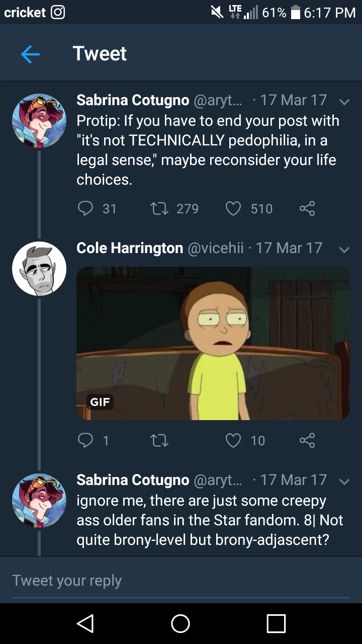Tap the Tweet your reply field
This screenshot has height=644, width=362.
181,581
